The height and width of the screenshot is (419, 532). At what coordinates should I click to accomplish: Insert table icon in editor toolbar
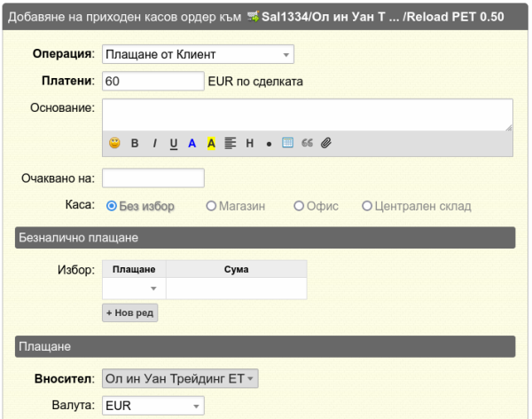pyautogui.click(x=287, y=143)
